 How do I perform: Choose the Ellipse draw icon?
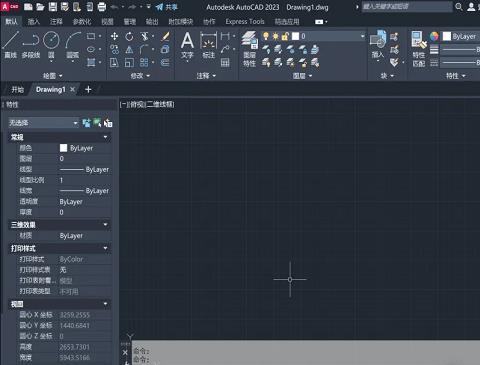point(91,49)
